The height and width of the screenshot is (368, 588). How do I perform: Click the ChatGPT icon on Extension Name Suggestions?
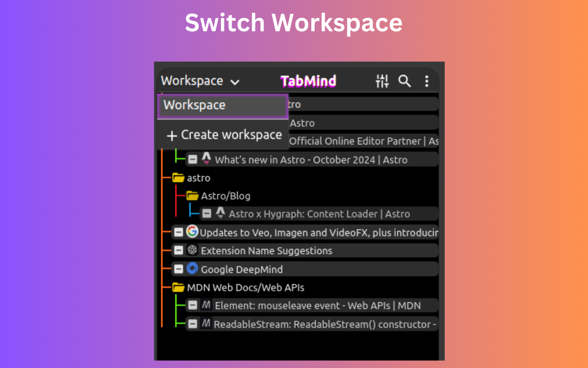192,250
